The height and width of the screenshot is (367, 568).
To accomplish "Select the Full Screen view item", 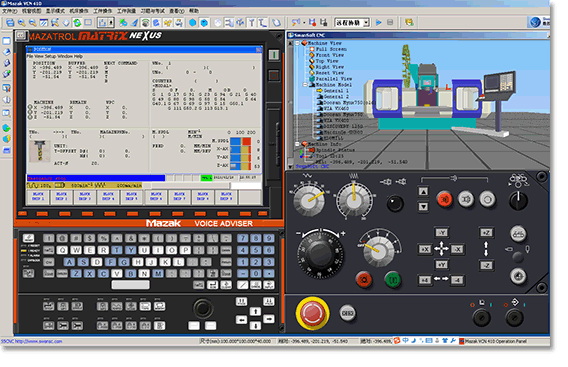I will point(331,49).
